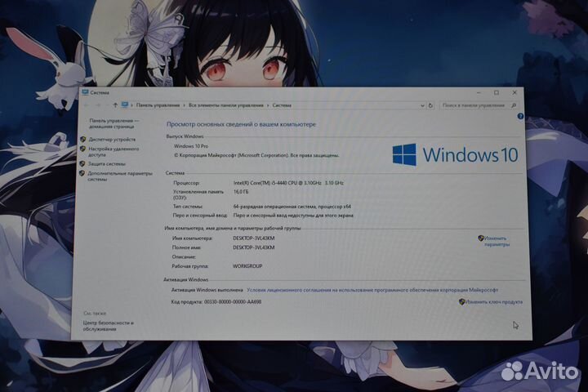
Task: Click the refresh icon beside address bar
Action: click(431, 105)
